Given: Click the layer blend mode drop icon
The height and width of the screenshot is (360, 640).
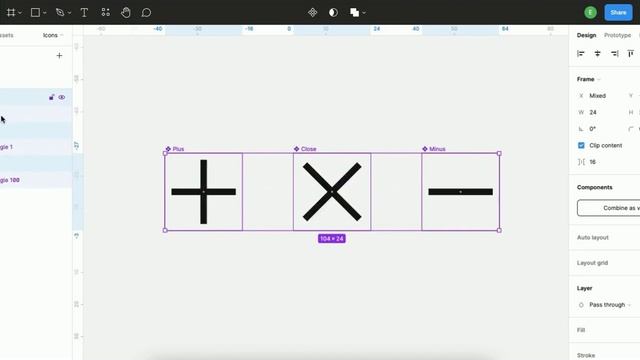Looking at the screenshot, I should 581,305.
